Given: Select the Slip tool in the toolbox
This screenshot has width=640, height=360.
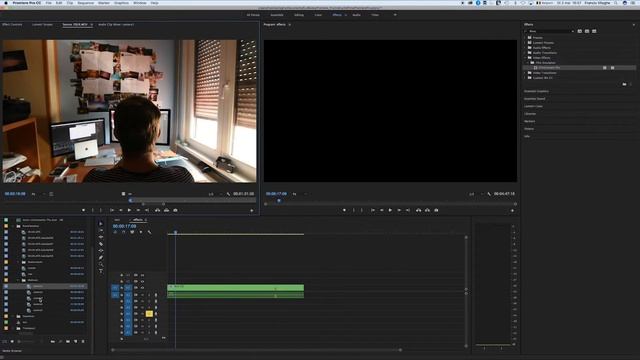Looking at the screenshot, I should click(101, 251).
